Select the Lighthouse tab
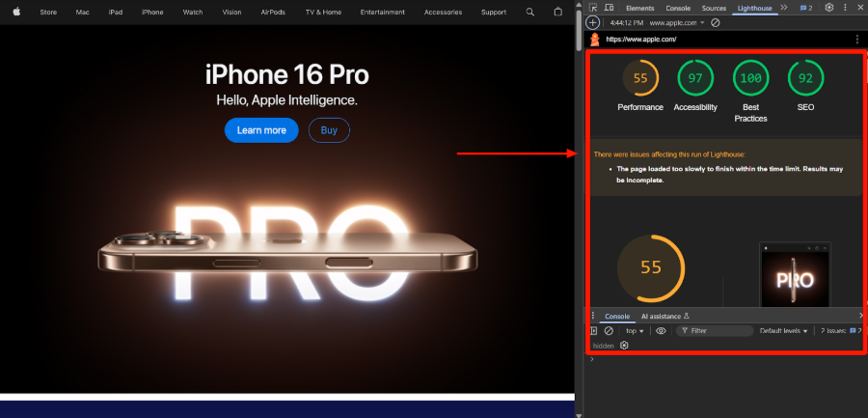868x418 pixels. pyautogui.click(x=754, y=8)
